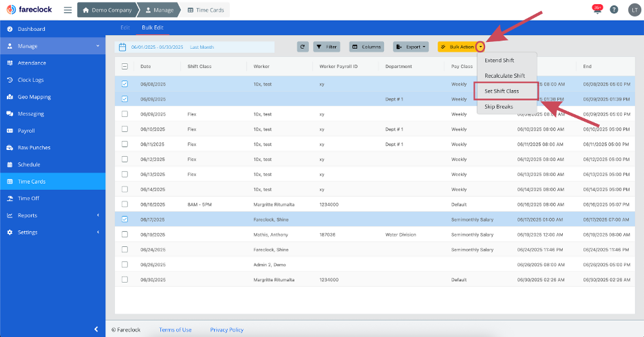Switch to the Bulk Edit tab
Viewport: 644px width, 337px height.
click(x=152, y=28)
